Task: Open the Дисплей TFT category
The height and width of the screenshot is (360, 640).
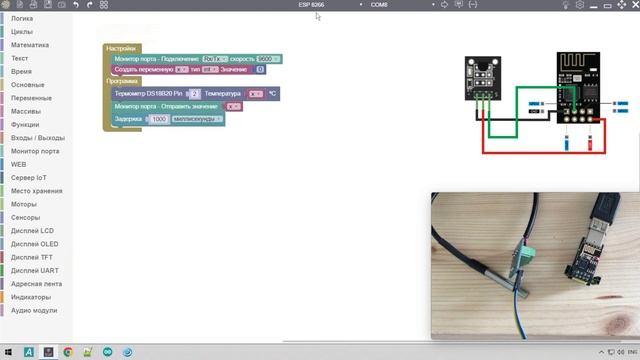Action: pyautogui.click(x=31, y=257)
